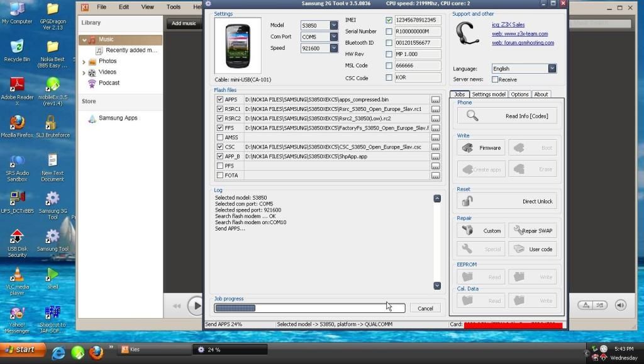The image size is (644, 364).
Task: Switch to the Settings model tab
Action: 488,94
